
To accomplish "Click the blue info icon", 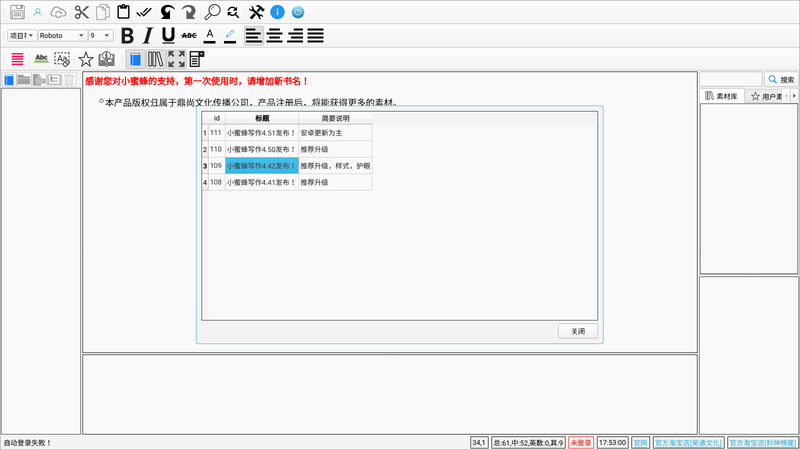I will pos(277,12).
